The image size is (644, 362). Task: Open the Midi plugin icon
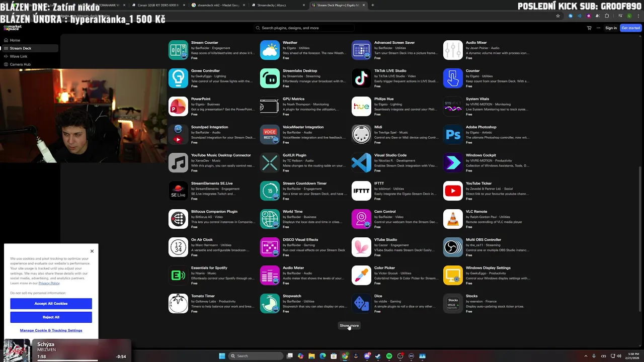[x=361, y=134]
